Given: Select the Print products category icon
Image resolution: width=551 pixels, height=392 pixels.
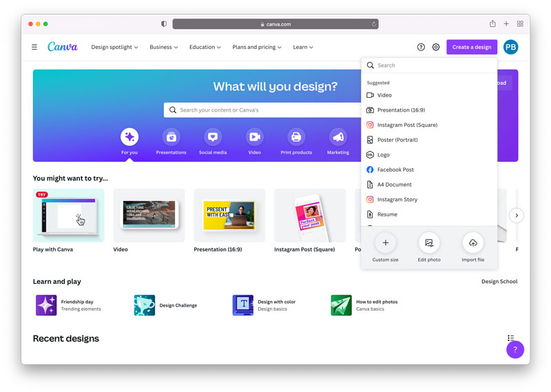Looking at the screenshot, I should [296, 137].
